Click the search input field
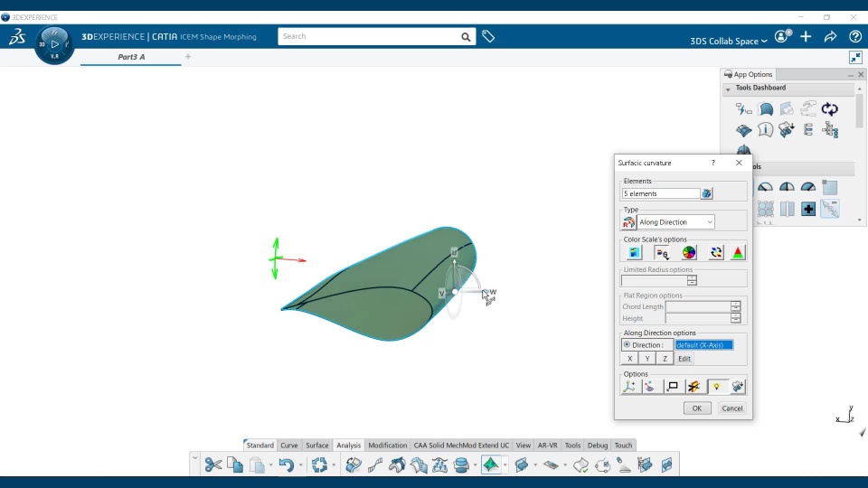The image size is (868, 488). (370, 36)
